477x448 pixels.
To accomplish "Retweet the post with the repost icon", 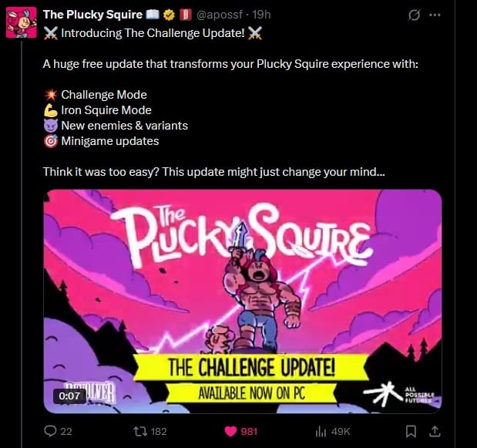I will 140,431.
